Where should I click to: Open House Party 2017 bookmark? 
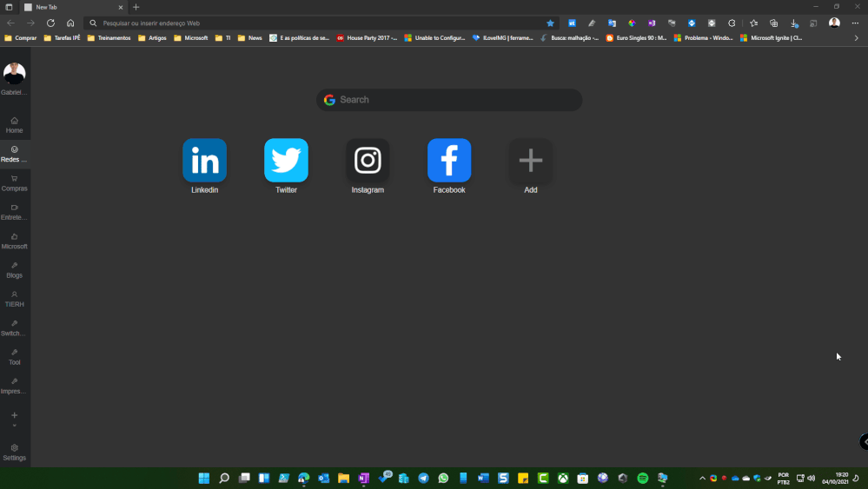(367, 38)
